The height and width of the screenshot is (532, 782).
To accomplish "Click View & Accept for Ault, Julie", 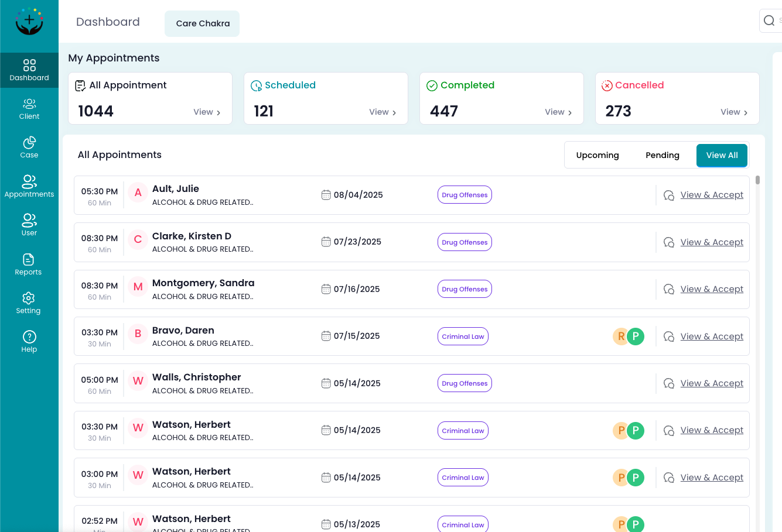I will coord(712,194).
